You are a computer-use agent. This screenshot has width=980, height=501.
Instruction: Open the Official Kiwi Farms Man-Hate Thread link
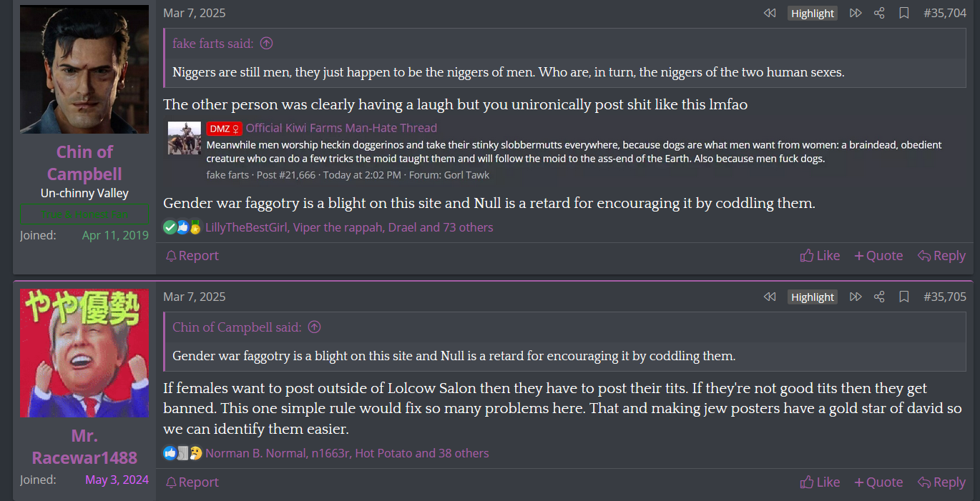[x=341, y=128]
